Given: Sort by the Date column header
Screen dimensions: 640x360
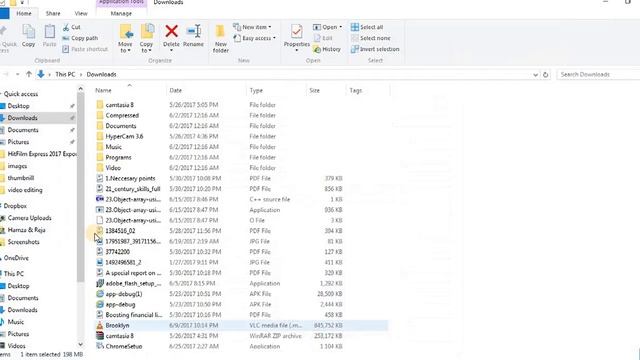Looking at the screenshot, I should (x=207, y=90).
